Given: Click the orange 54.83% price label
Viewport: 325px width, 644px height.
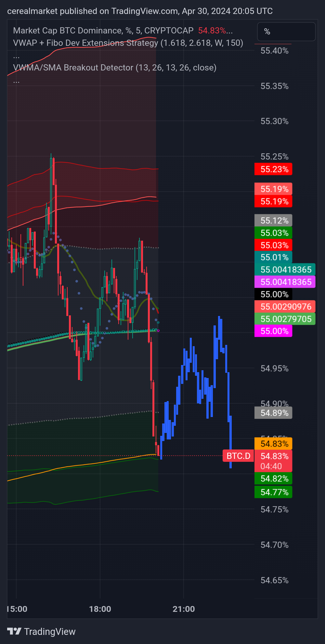Looking at the screenshot, I should (x=273, y=444).
